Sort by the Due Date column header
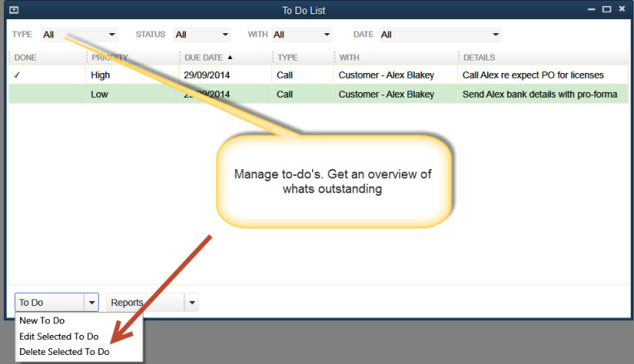 207,57
